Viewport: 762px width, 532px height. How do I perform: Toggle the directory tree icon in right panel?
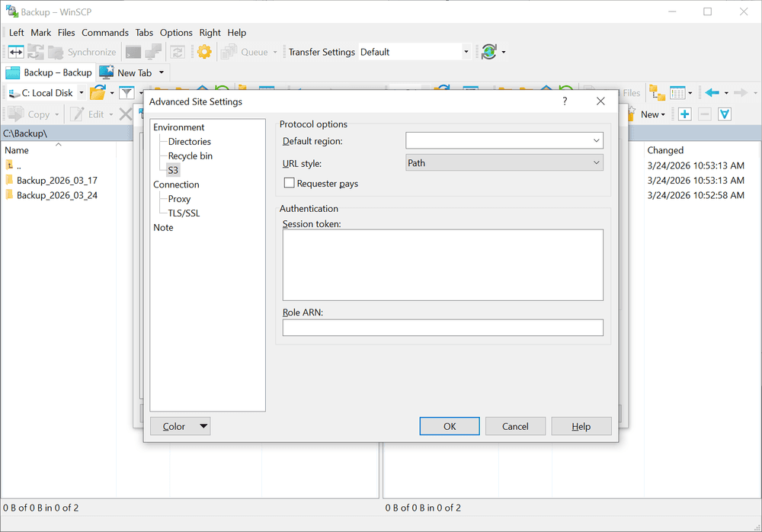click(x=657, y=92)
